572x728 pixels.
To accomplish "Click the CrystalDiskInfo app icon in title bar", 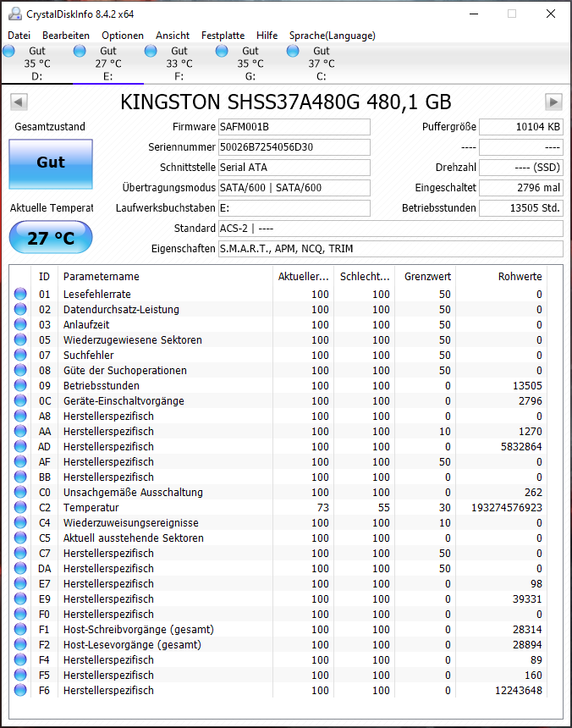I will coord(15,14).
